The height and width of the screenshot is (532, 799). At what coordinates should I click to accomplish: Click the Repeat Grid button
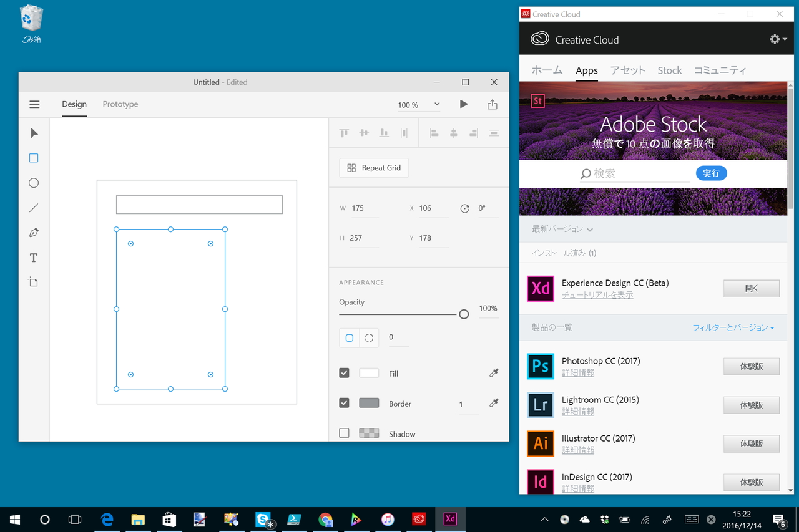373,168
